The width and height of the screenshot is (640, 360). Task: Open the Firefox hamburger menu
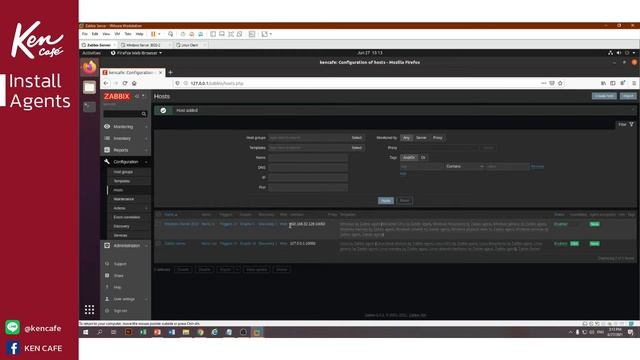pyautogui.click(x=634, y=83)
